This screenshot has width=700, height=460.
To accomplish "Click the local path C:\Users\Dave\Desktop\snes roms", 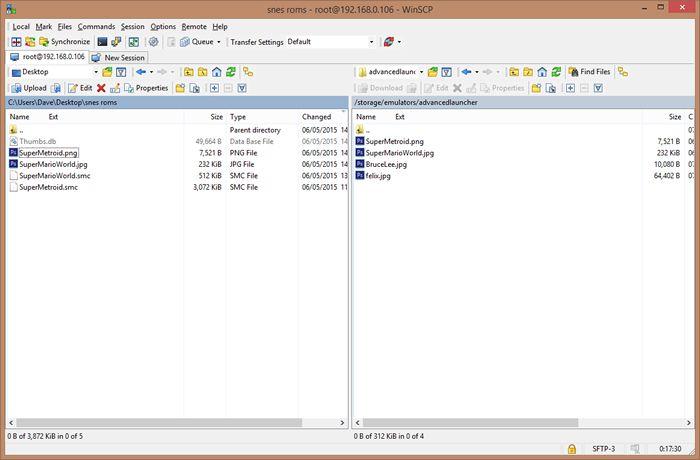I will [x=62, y=103].
